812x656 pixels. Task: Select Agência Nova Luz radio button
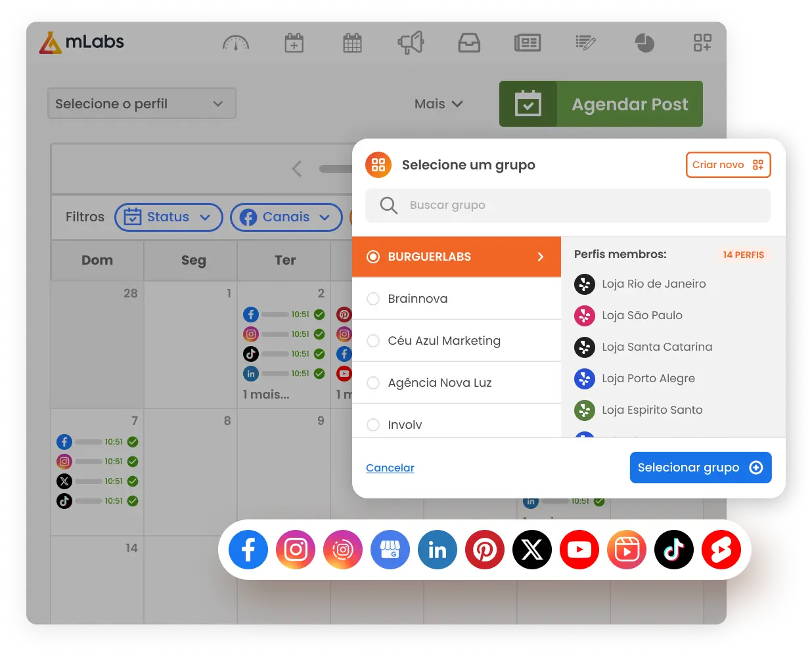pyautogui.click(x=373, y=383)
